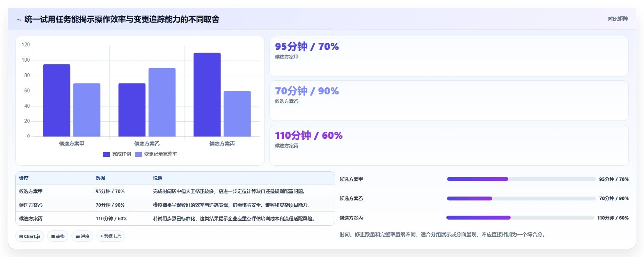The width and height of the screenshot is (644, 257).
Task: Click the chart axis label 候选方案甲
Action: tap(72, 144)
